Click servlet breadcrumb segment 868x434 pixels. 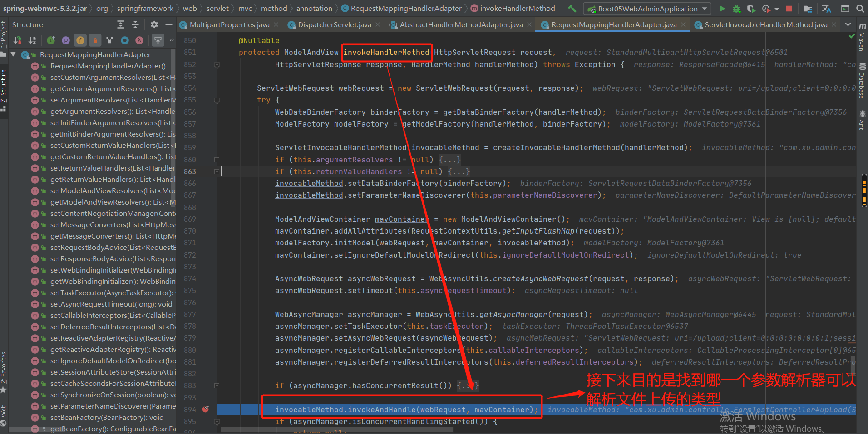coord(217,8)
